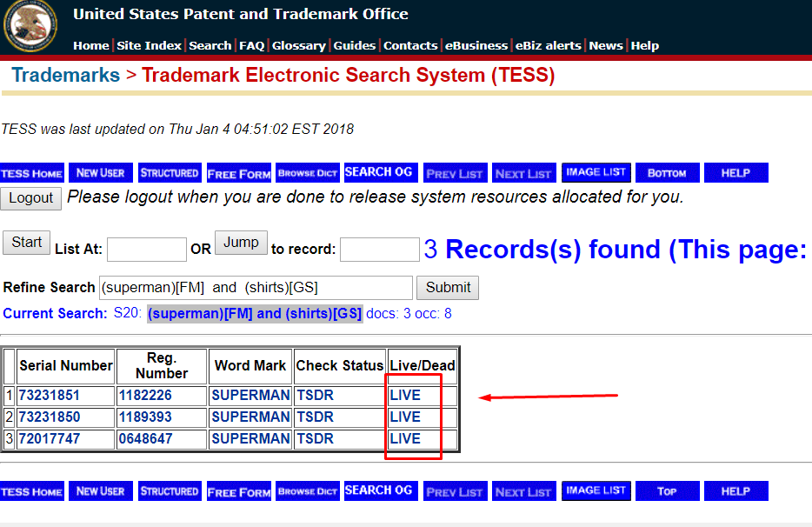Click bottom TESS Home button

(x=32, y=490)
